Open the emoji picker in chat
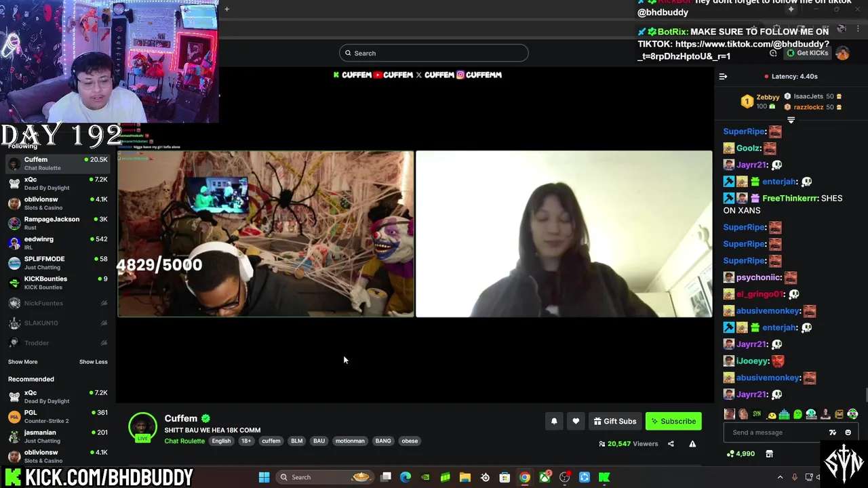Viewport: 868px width, 488px height. tap(848, 432)
